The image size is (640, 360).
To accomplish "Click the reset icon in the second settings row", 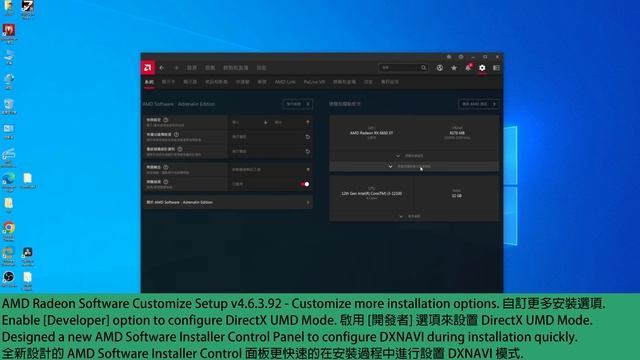I will tap(308, 137).
